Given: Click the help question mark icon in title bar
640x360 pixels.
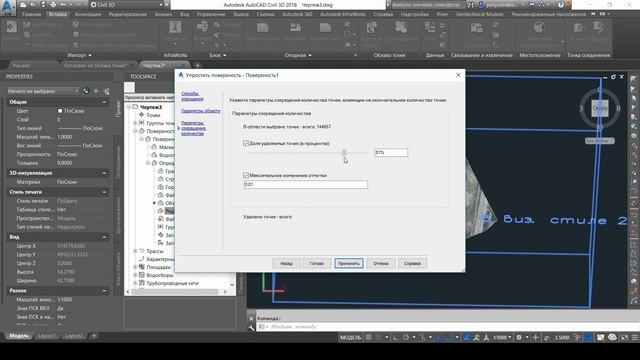Looking at the screenshot, I should pyautogui.click(x=561, y=5).
